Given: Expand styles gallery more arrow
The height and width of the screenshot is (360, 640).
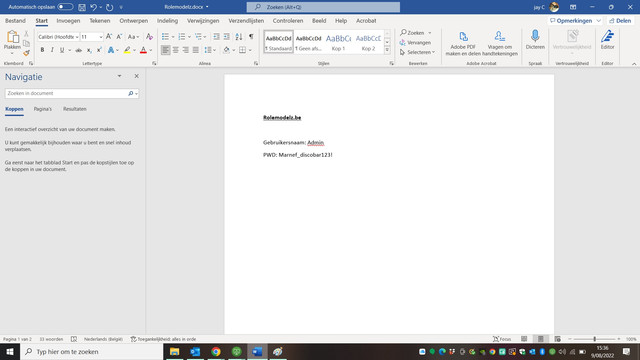Looking at the screenshot, I should [x=387, y=50].
